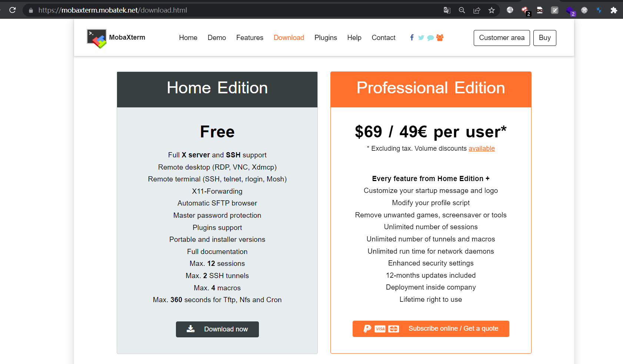
Task: Click 'Customize your startup message and logo' text
Action: point(431,191)
